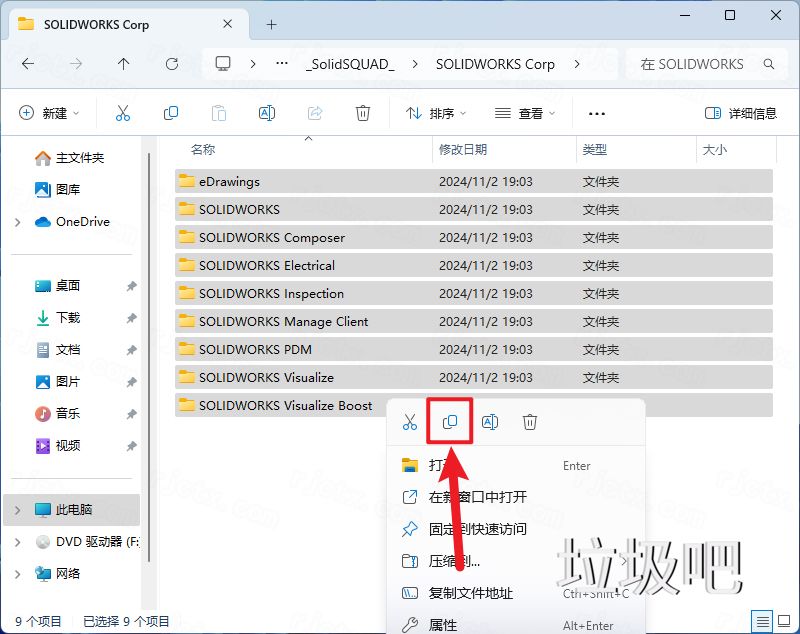Select the Cut icon on the toolbar
Screen dimensions: 800x634
click(123, 112)
